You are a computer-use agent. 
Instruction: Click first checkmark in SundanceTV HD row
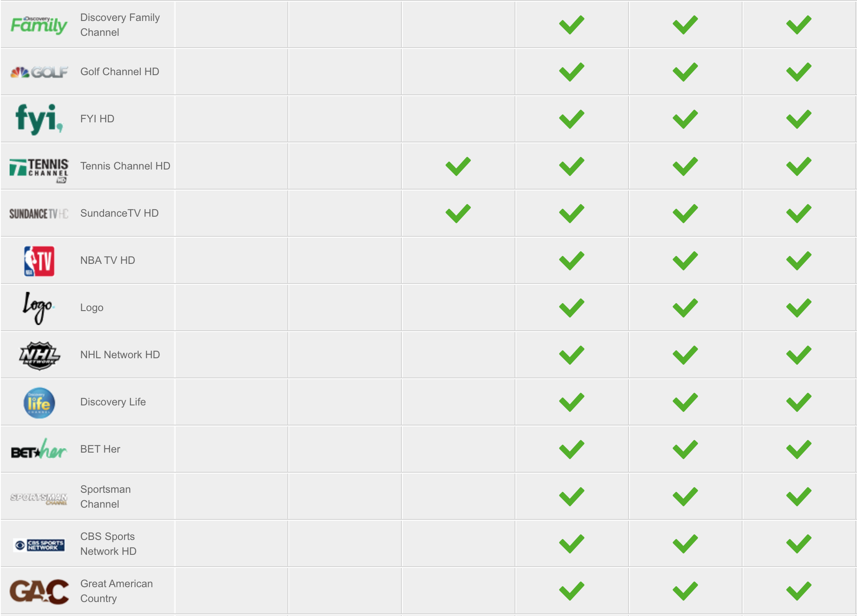click(x=458, y=214)
